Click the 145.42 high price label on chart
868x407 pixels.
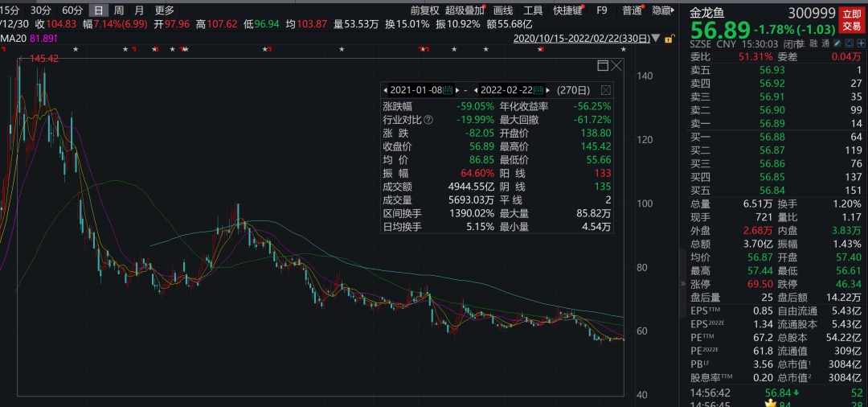click(44, 58)
